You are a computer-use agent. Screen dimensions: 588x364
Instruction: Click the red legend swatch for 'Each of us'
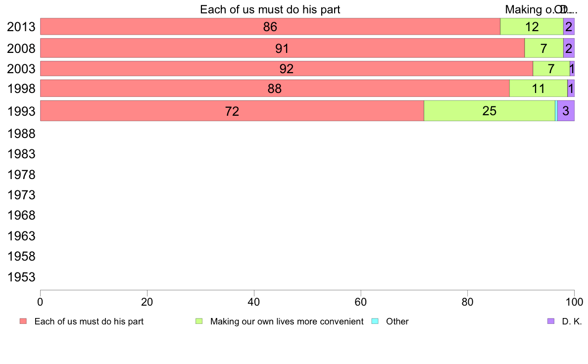[x=23, y=321]
